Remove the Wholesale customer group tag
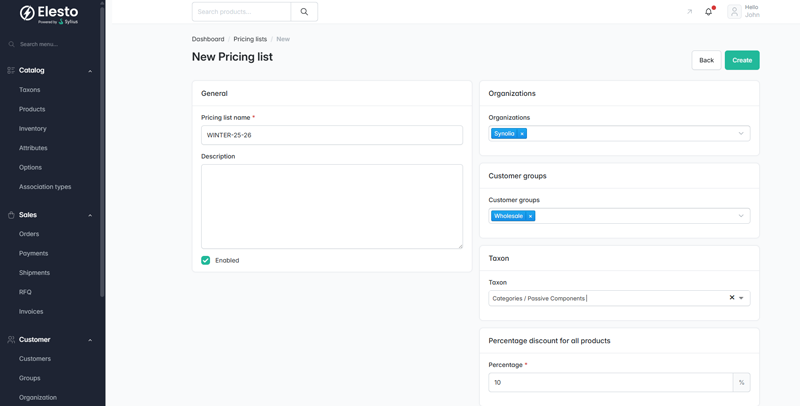The width and height of the screenshot is (800, 406). (531, 216)
